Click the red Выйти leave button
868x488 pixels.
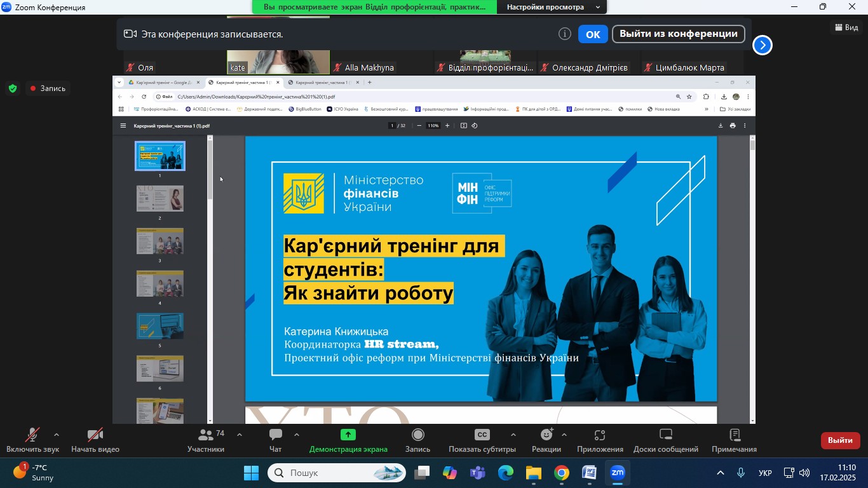pyautogui.click(x=841, y=440)
